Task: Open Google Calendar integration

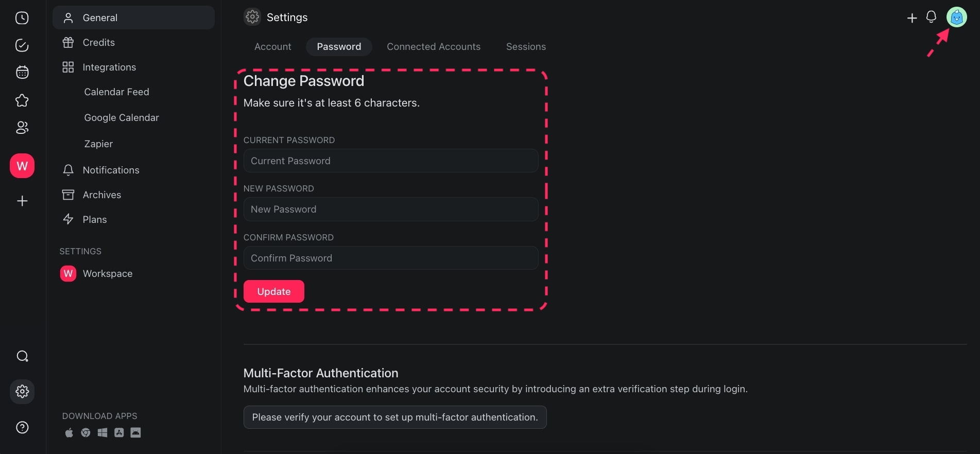Action: tap(122, 118)
